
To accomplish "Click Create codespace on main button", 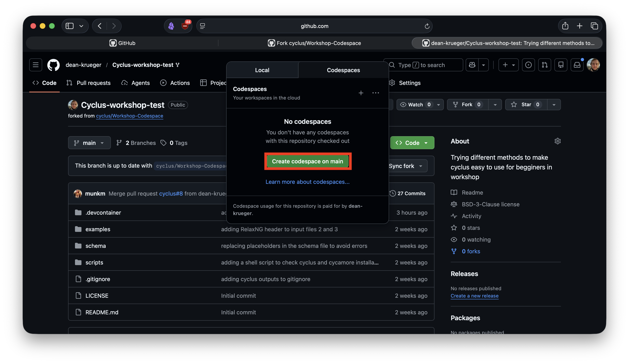I will (308, 161).
